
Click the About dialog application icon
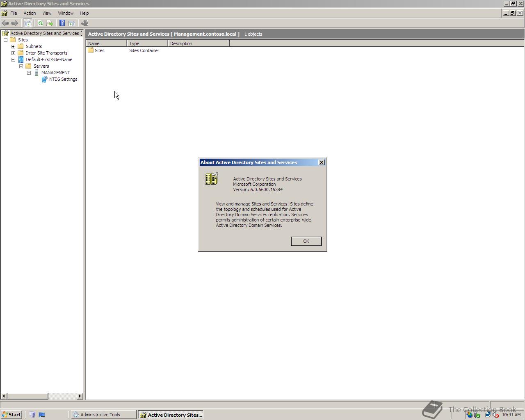(x=212, y=178)
